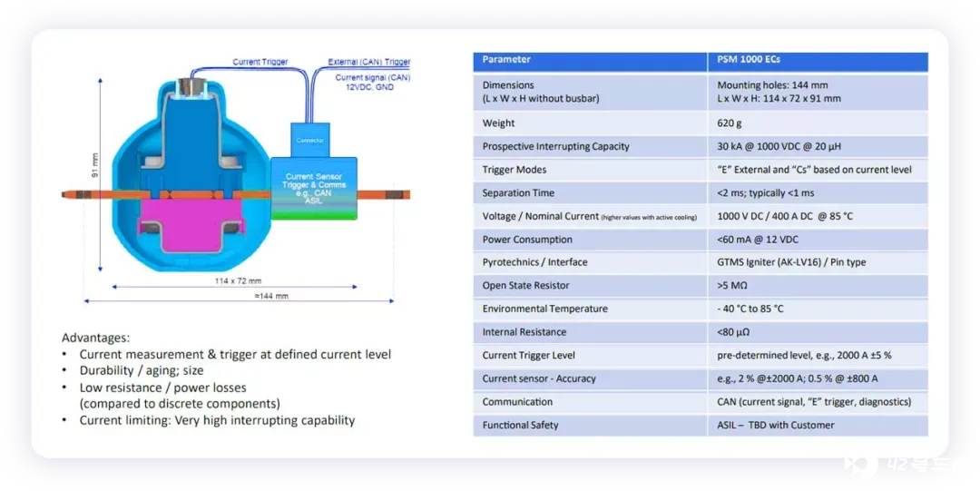
Task: Click the 'Parameter' table header
Action: (590, 61)
